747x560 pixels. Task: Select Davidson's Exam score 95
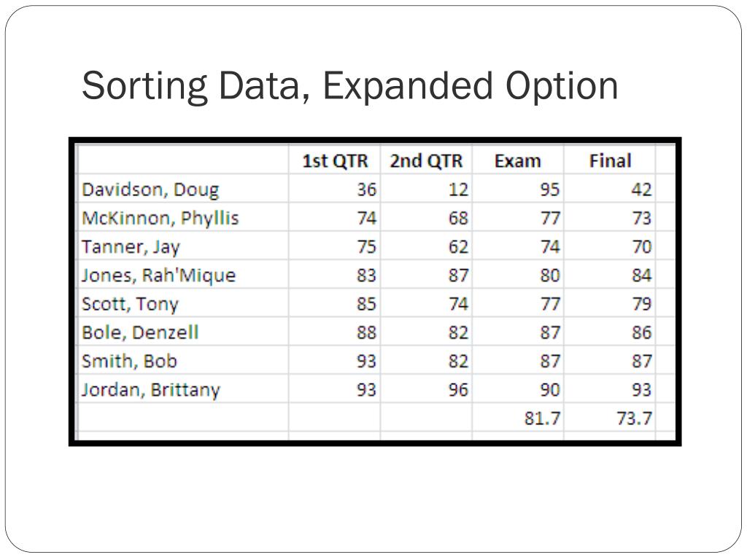(518, 189)
